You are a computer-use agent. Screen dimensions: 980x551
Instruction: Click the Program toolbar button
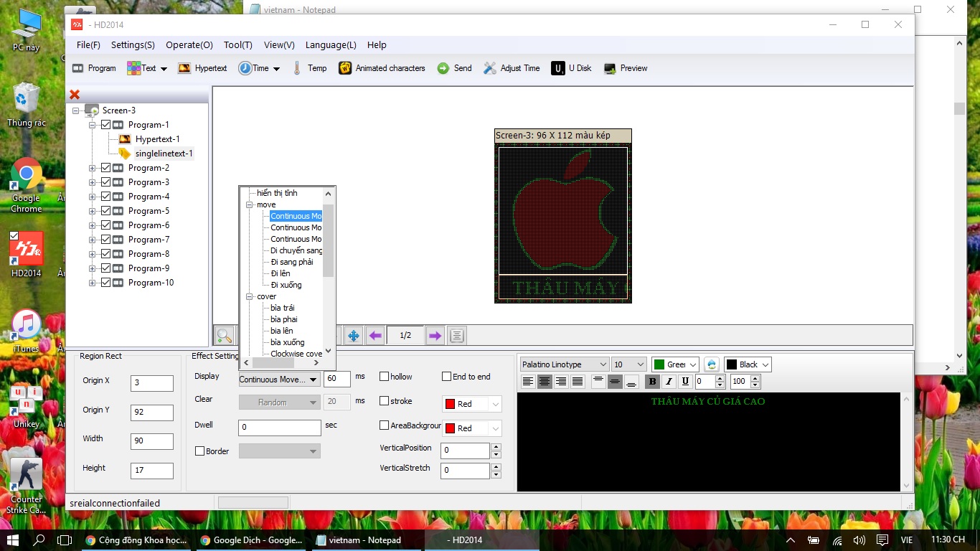tap(94, 68)
